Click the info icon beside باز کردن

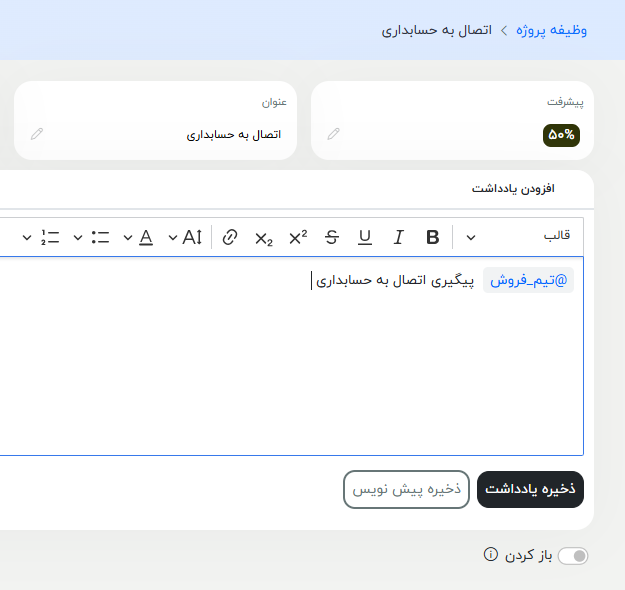coord(490,555)
